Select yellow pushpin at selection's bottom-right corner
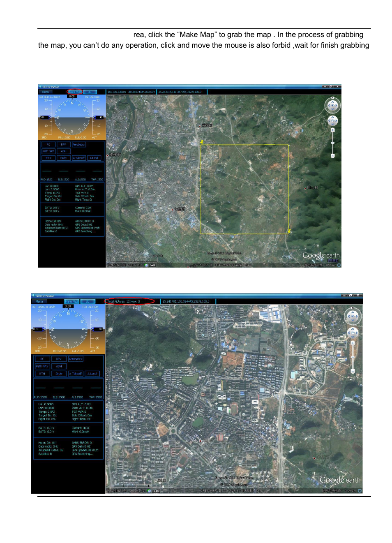Viewport: 392px width, 543px height. point(289,231)
